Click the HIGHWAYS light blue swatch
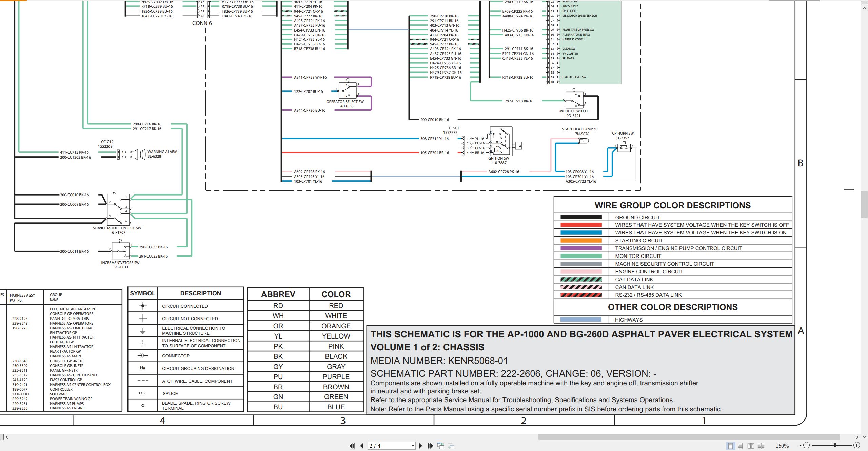 pyautogui.click(x=581, y=320)
